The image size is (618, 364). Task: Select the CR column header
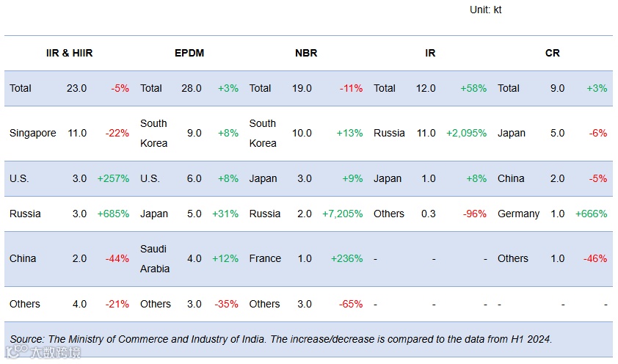[553, 53]
